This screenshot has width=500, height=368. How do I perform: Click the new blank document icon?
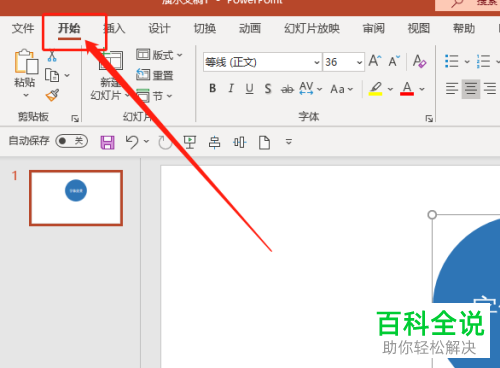tap(264, 142)
